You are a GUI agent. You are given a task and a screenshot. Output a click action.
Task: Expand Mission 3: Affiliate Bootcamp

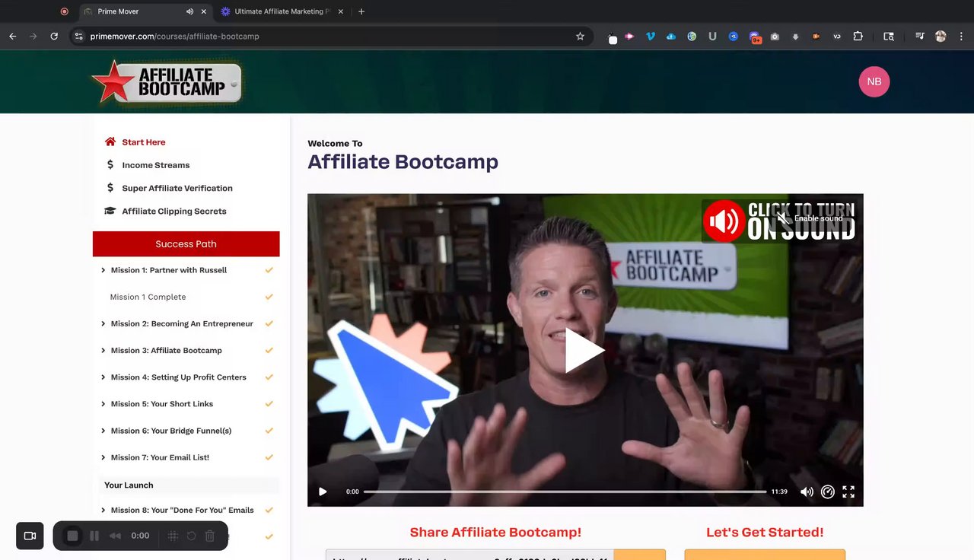103,350
